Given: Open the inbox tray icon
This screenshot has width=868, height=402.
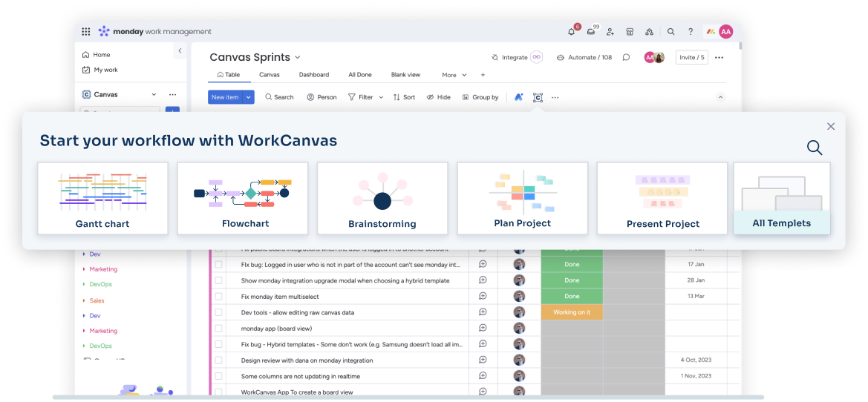Looking at the screenshot, I should pos(591,31).
